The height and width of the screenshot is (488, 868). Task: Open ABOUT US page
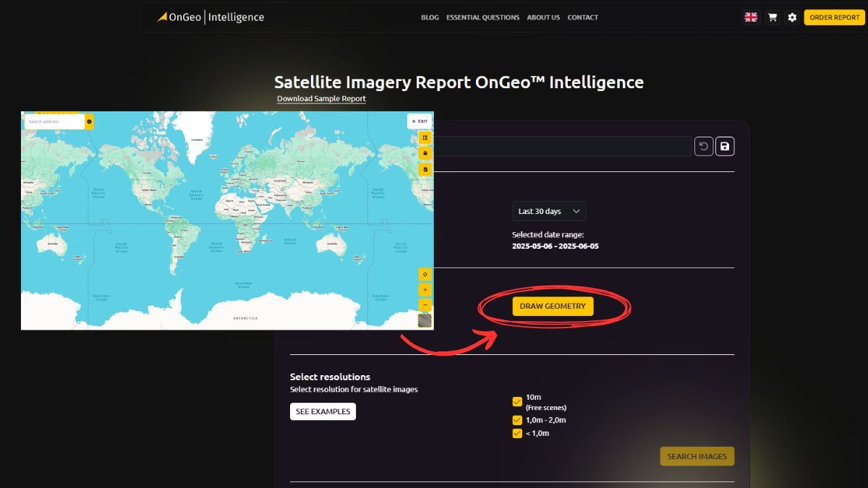[543, 17]
